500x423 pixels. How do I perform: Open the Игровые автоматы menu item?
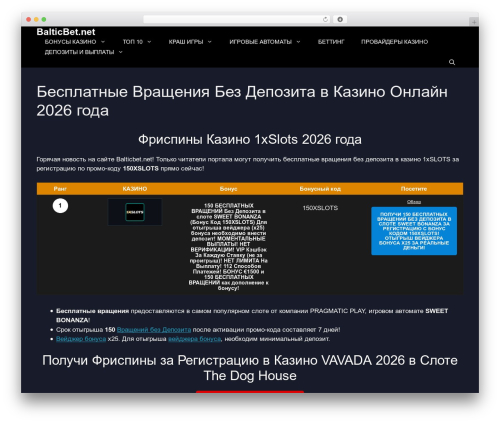pos(260,42)
